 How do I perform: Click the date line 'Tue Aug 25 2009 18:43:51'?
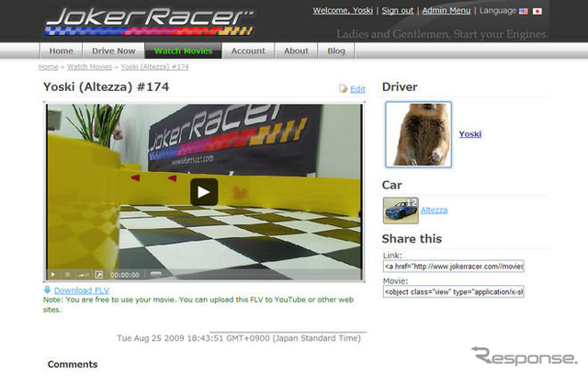(x=239, y=338)
